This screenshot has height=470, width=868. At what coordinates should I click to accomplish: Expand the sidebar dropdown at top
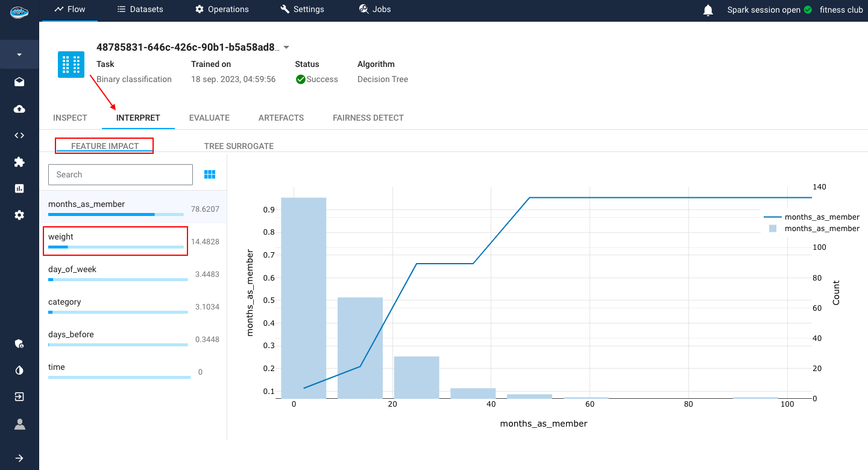tap(19, 54)
